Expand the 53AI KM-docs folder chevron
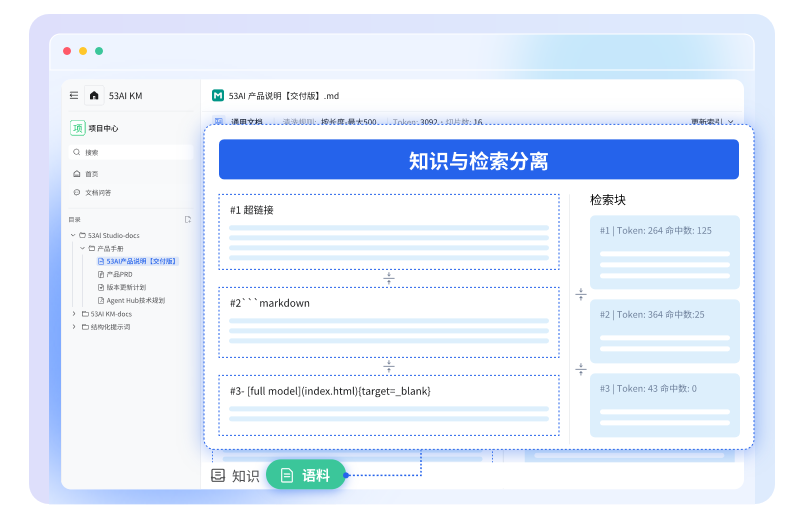 tap(74, 314)
